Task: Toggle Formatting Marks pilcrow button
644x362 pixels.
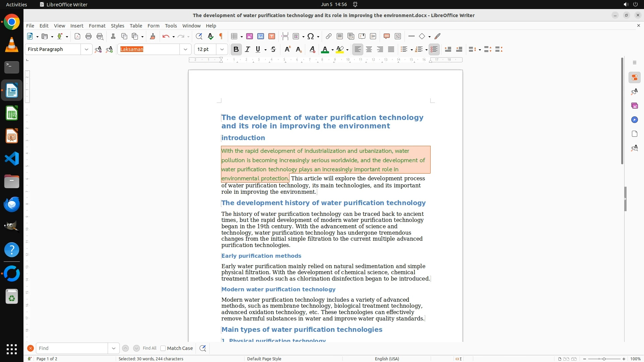Action: click(x=221, y=36)
